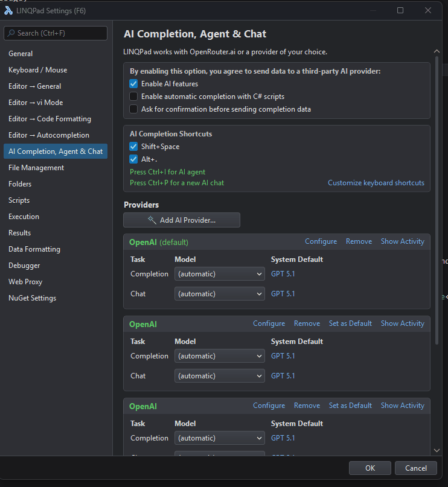The height and width of the screenshot is (487, 448).
Task: Click the search magnifier icon
Action: tap(11, 33)
